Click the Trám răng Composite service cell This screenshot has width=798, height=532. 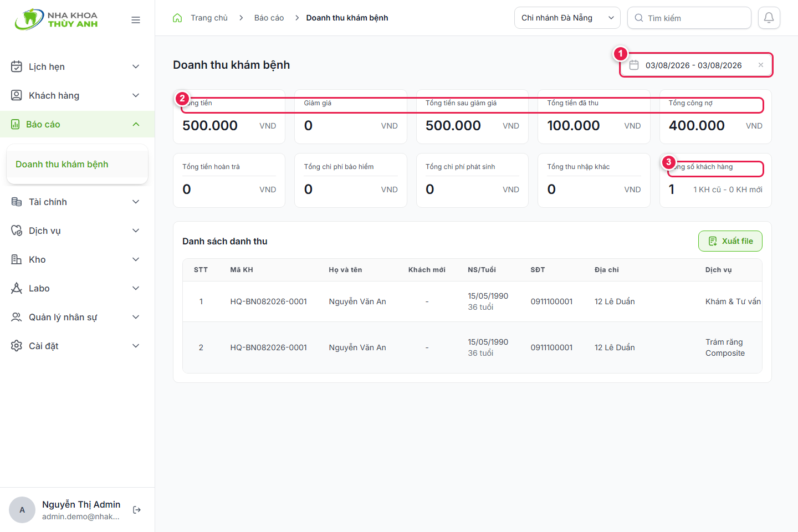725,347
